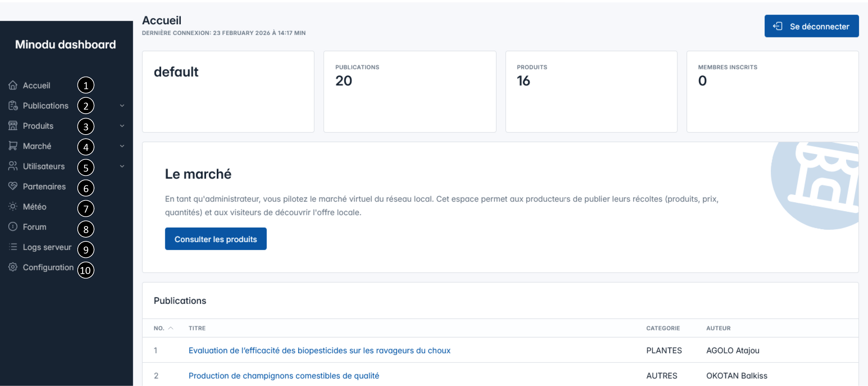Image resolution: width=868 pixels, height=386 pixels.
Task: Open Production de champignons comestibles link
Action: (284, 376)
